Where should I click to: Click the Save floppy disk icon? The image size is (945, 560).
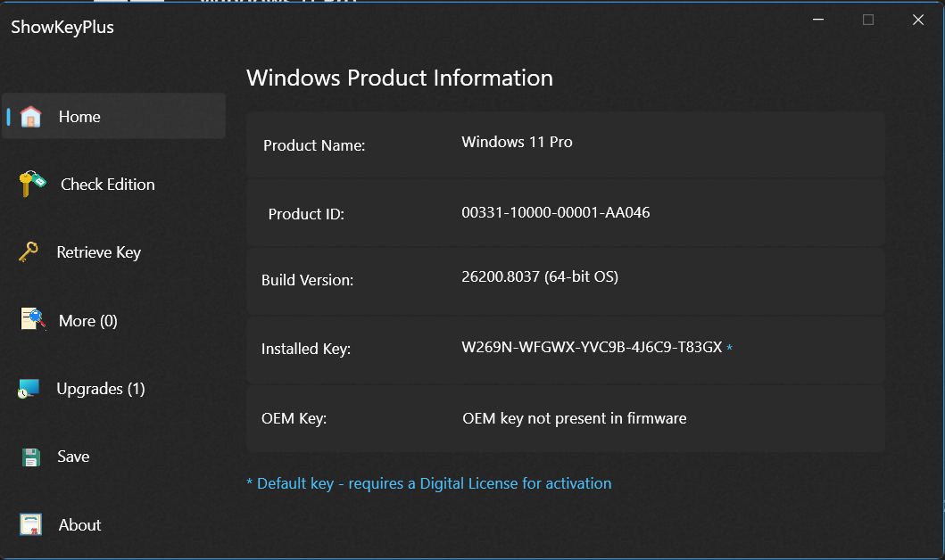(x=30, y=457)
